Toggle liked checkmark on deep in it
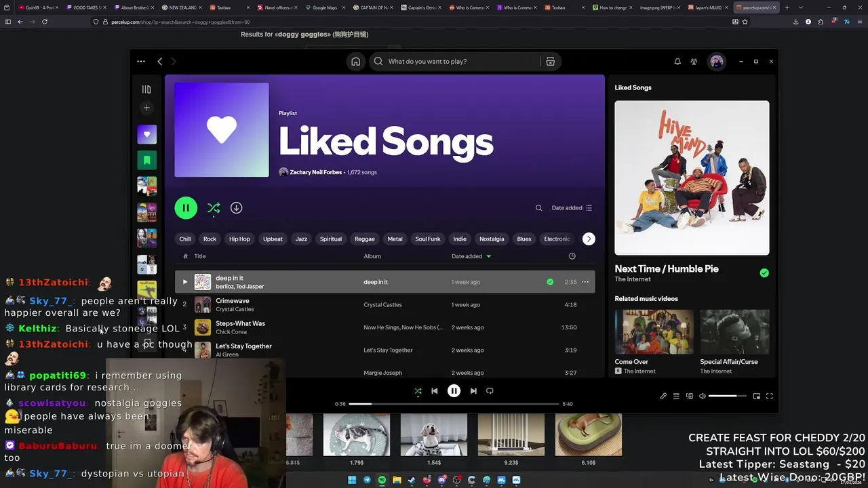 point(550,282)
